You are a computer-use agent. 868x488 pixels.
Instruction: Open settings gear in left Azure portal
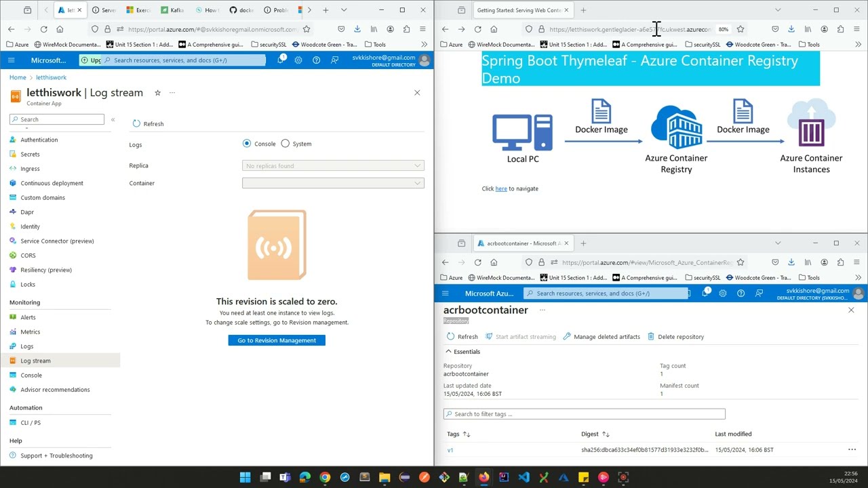pyautogui.click(x=298, y=60)
